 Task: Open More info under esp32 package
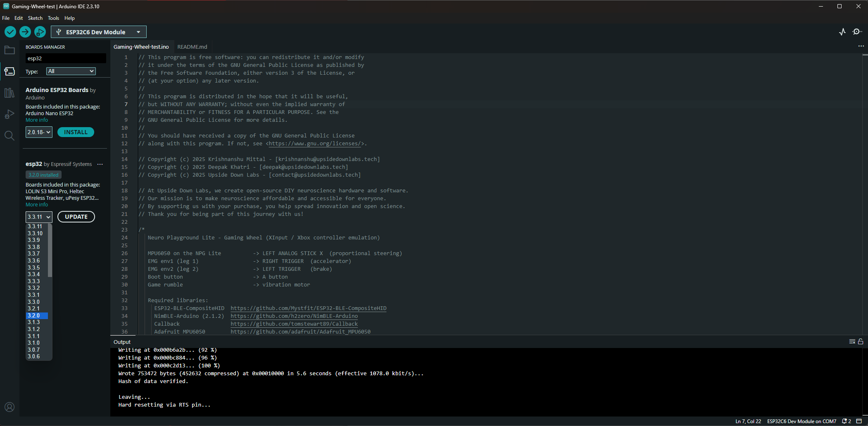pos(37,205)
